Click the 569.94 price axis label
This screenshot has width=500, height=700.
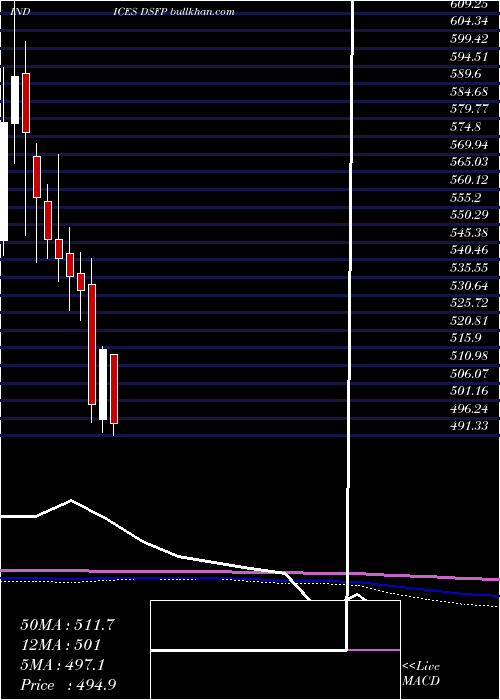[469, 144]
